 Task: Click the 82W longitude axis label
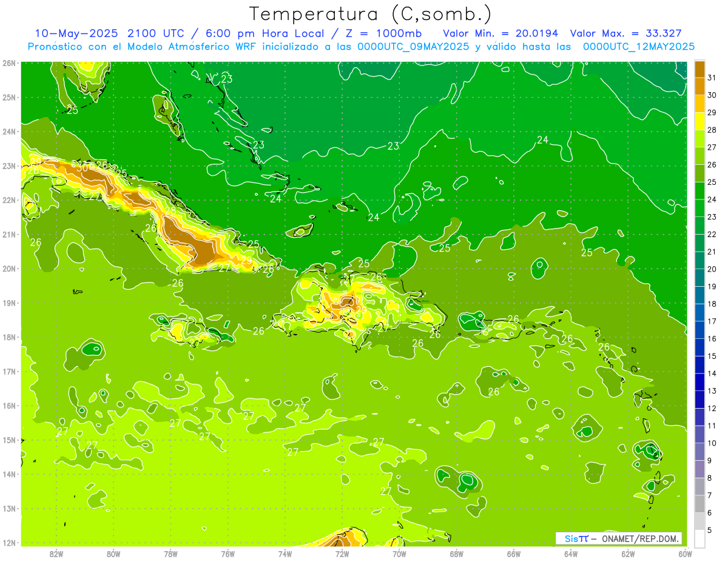pyautogui.click(x=56, y=554)
